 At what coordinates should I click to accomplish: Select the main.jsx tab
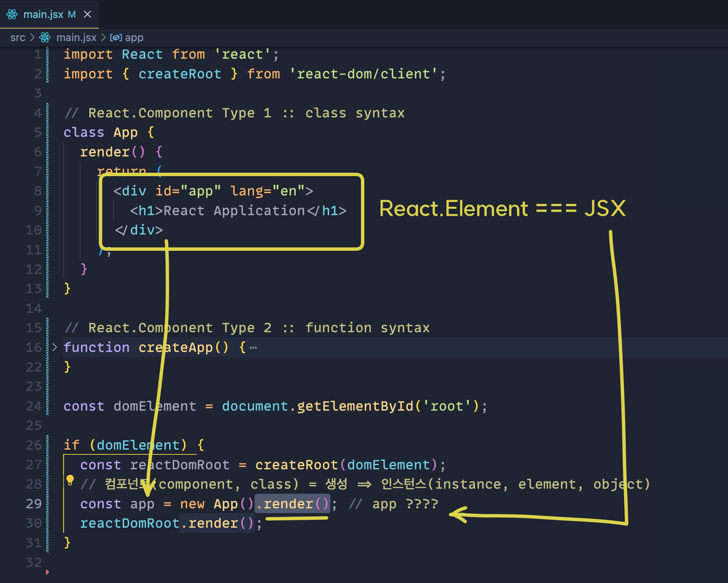point(43,14)
